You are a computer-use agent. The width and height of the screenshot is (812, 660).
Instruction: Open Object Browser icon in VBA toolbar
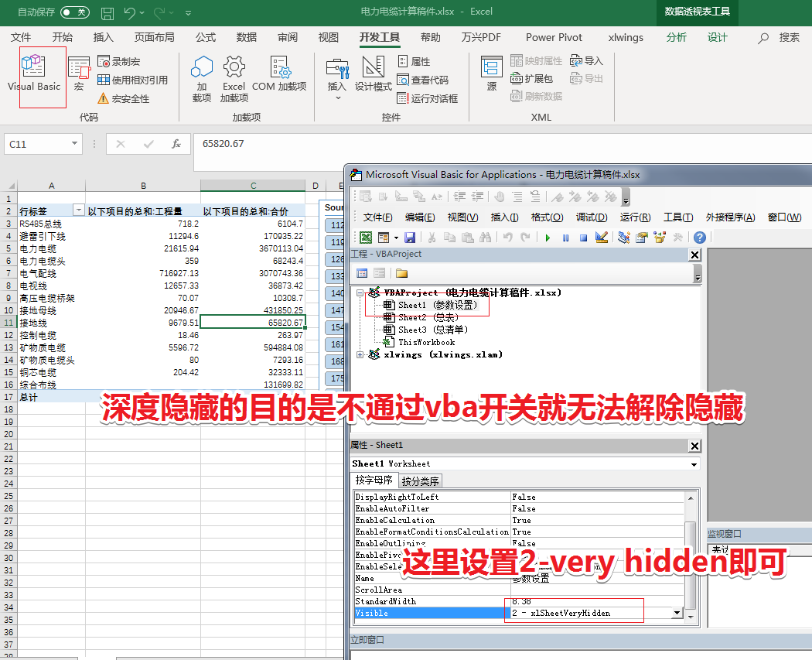coord(660,238)
